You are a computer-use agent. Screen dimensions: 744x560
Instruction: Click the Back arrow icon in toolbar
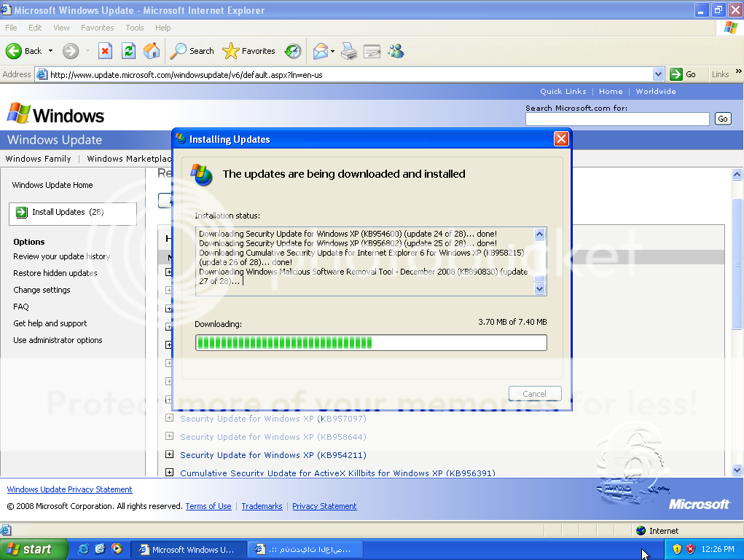pyautogui.click(x=14, y=51)
